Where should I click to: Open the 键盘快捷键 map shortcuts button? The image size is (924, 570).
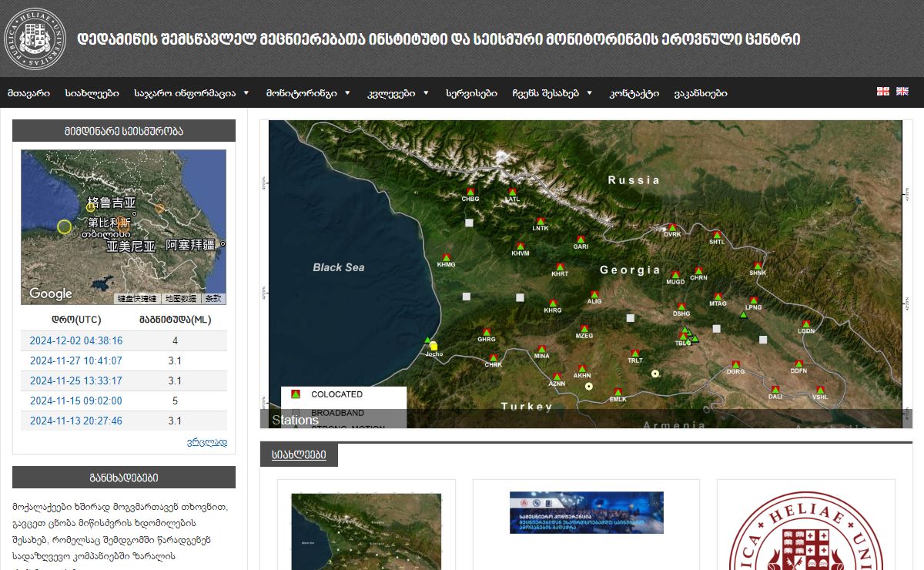[136, 298]
